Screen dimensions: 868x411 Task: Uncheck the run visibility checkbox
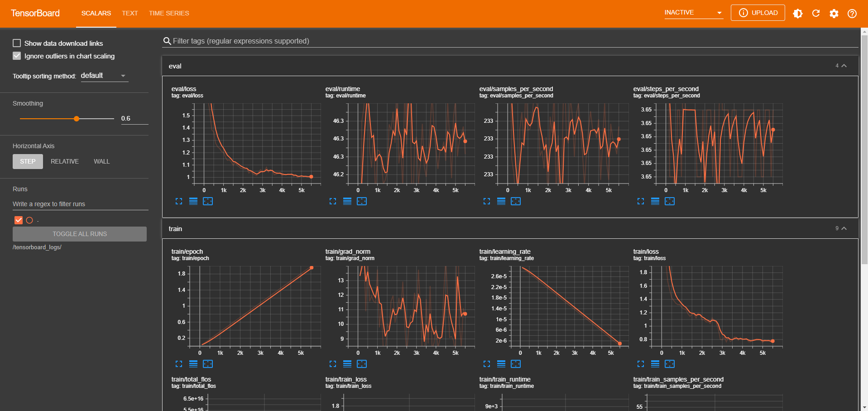[19, 220]
